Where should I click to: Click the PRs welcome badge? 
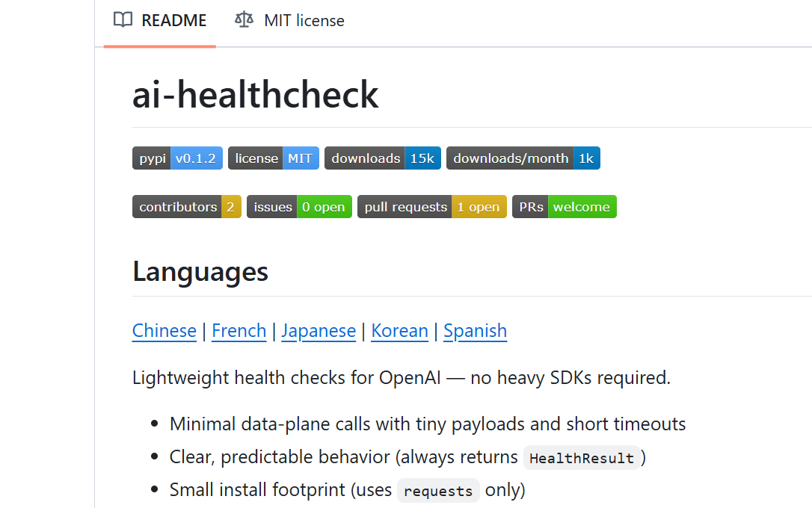(565, 207)
